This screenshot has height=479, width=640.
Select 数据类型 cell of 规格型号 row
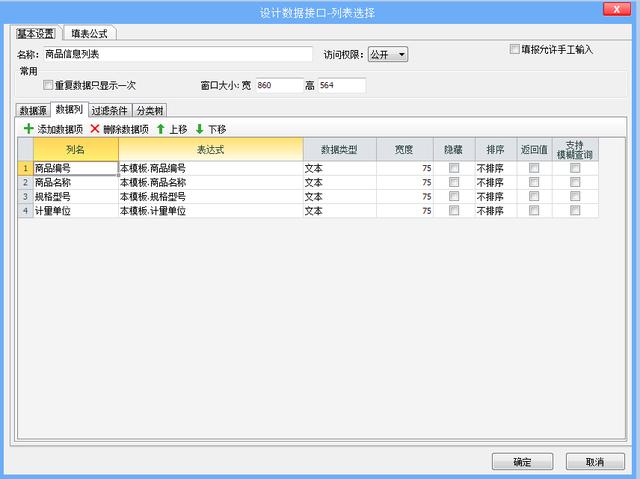(x=340, y=197)
